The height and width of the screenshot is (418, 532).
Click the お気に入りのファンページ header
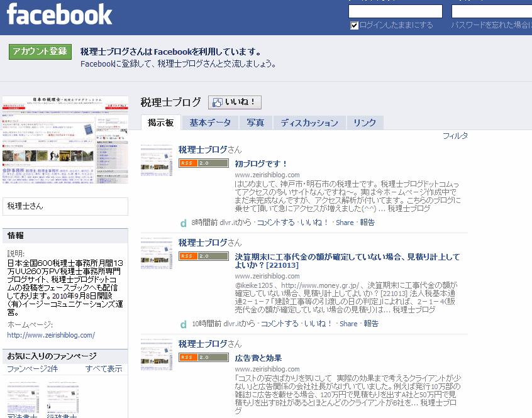pyautogui.click(x=65, y=356)
